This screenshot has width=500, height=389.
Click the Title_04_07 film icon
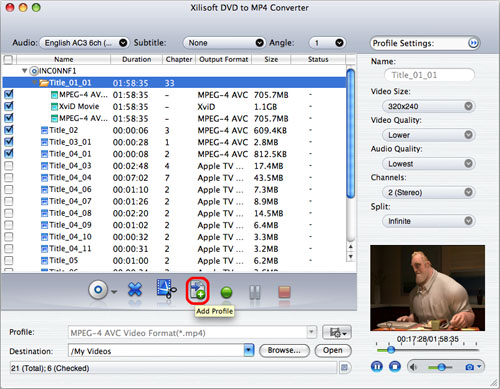point(44,201)
